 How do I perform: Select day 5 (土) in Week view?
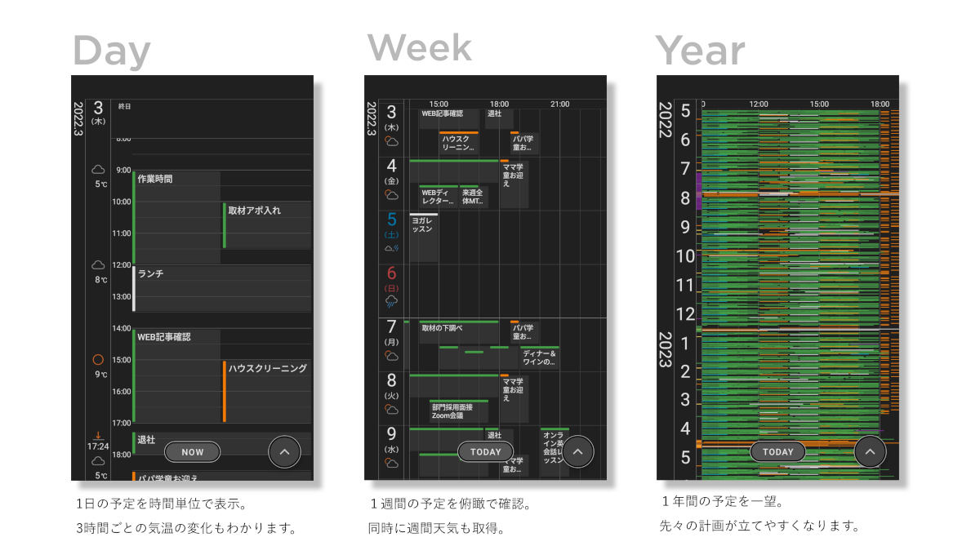pos(392,224)
